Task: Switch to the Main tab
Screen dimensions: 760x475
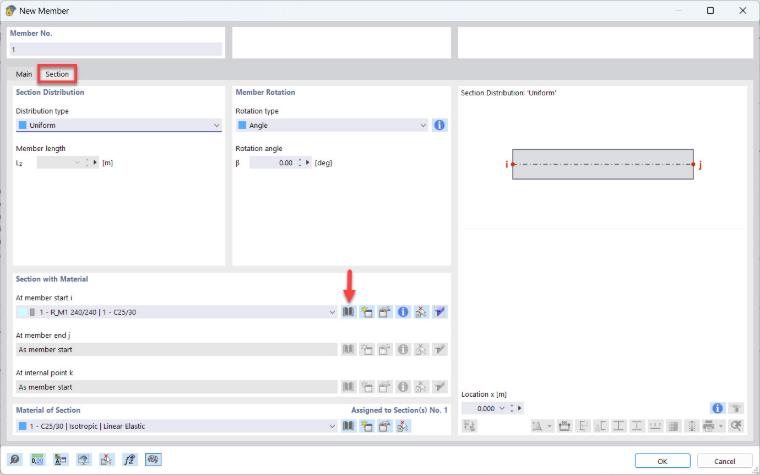Action: [24, 74]
